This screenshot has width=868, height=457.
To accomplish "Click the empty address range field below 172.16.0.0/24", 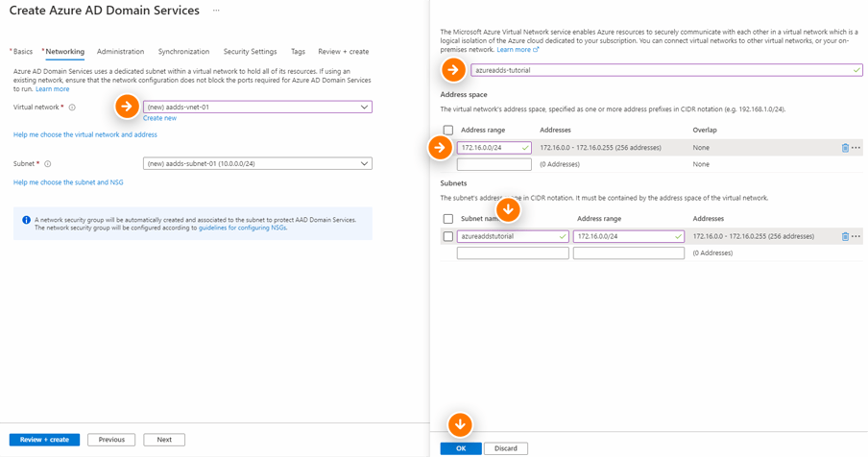I will pos(494,164).
